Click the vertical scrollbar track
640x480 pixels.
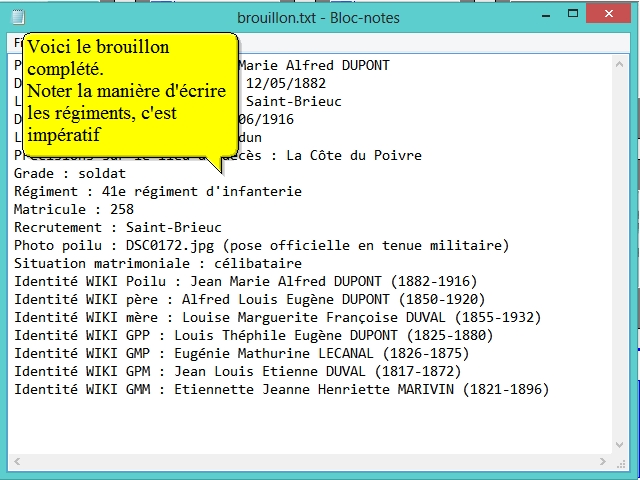(x=621, y=250)
